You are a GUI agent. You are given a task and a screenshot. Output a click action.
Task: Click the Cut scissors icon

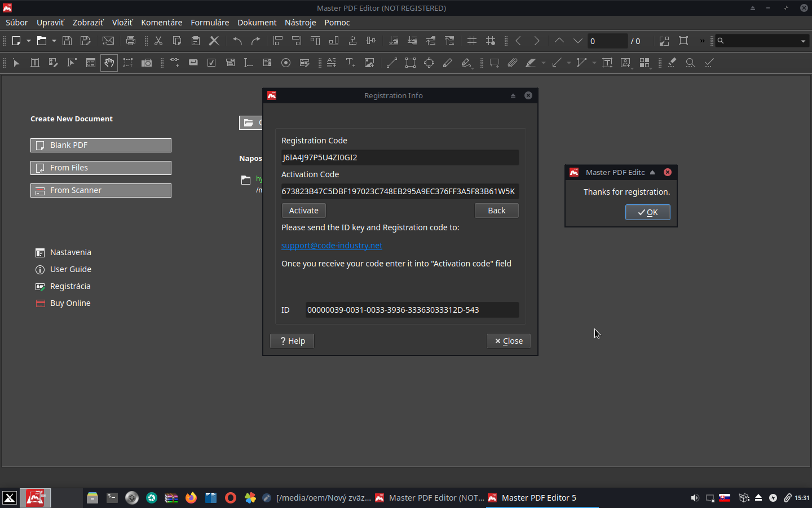click(x=158, y=41)
